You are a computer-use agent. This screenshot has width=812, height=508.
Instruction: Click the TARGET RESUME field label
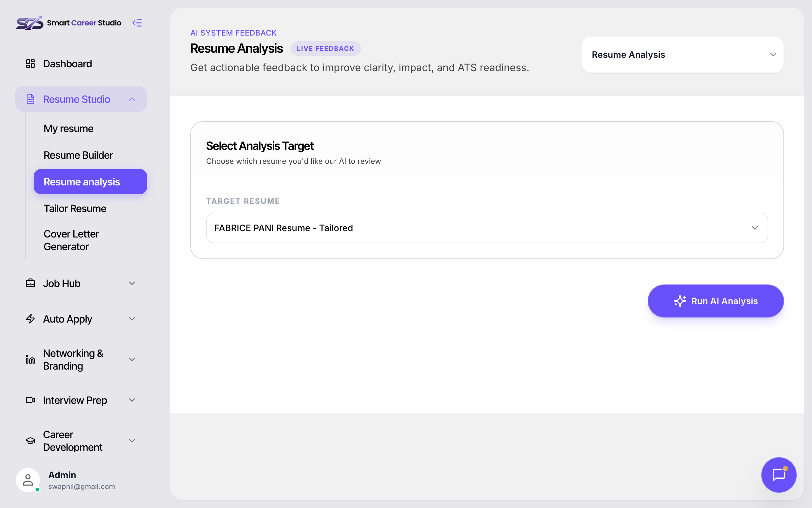pos(243,201)
